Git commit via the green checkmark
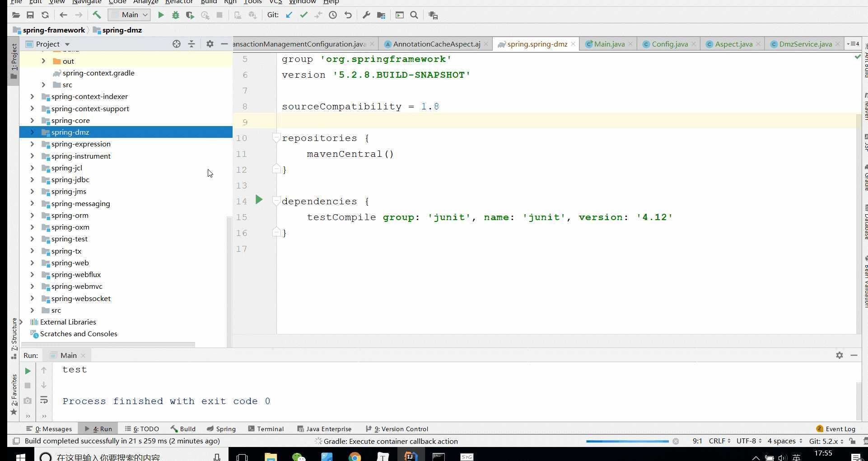This screenshot has height=461, width=868. point(303,15)
